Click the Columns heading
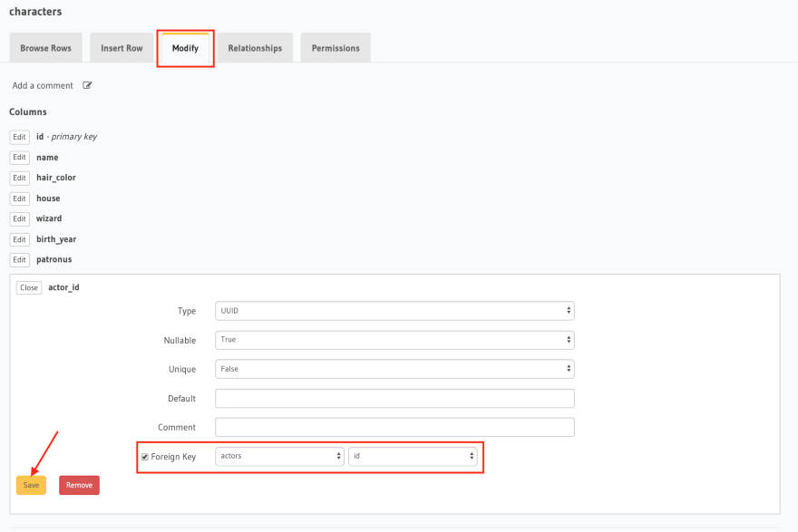This screenshot has height=532, width=798. (x=28, y=111)
